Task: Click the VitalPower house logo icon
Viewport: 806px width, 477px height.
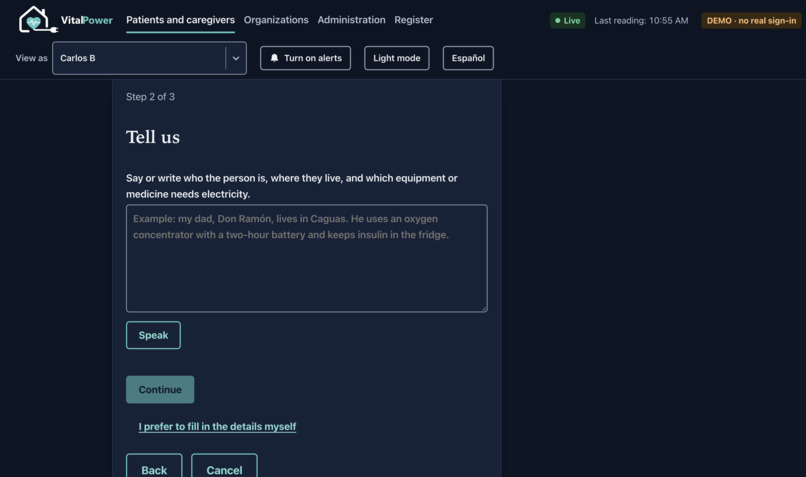Action: 38,20
